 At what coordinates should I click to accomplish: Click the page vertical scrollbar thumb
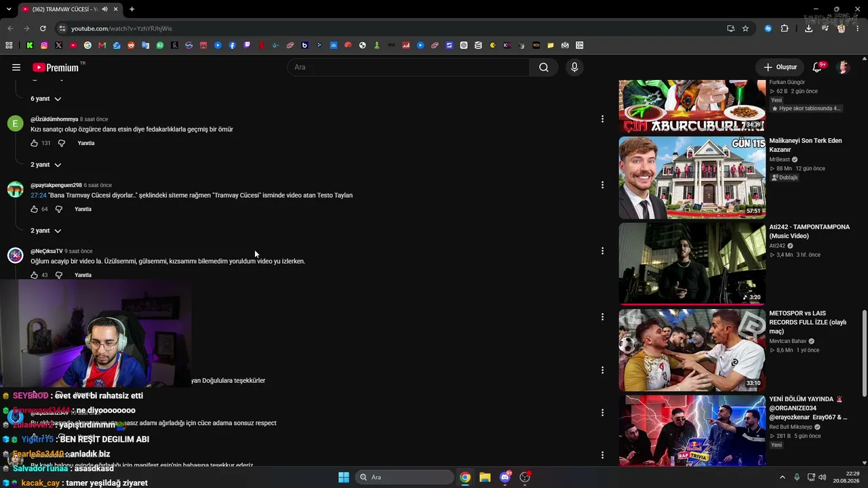(864, 354)
